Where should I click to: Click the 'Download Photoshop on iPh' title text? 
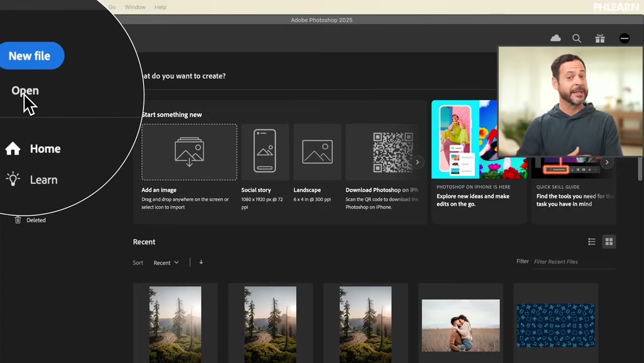pos(382,190)
